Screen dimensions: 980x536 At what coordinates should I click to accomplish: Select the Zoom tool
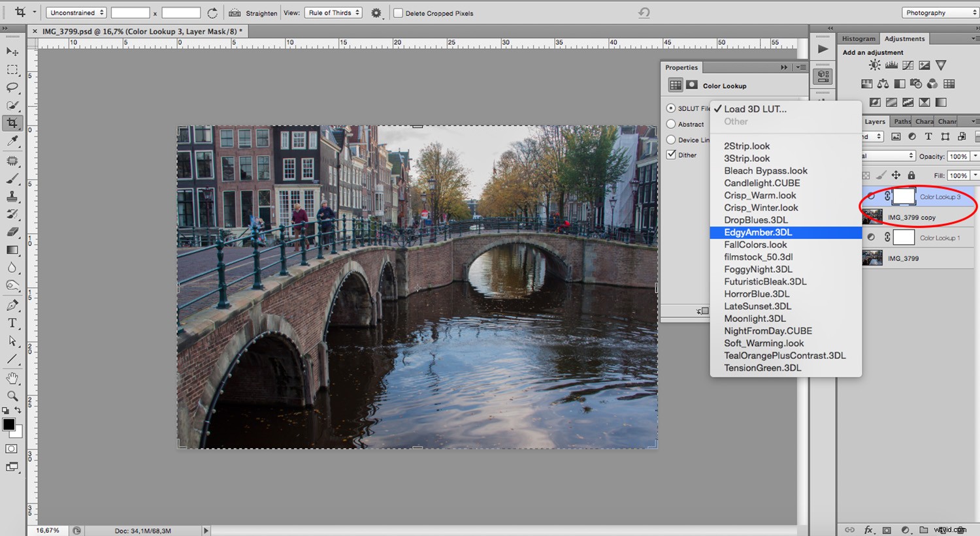pos(10,395)
